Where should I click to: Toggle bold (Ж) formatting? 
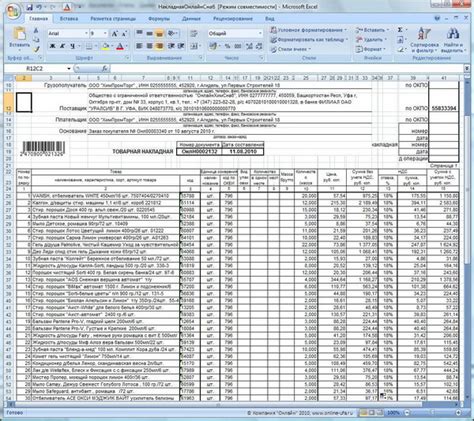[52, 46]
